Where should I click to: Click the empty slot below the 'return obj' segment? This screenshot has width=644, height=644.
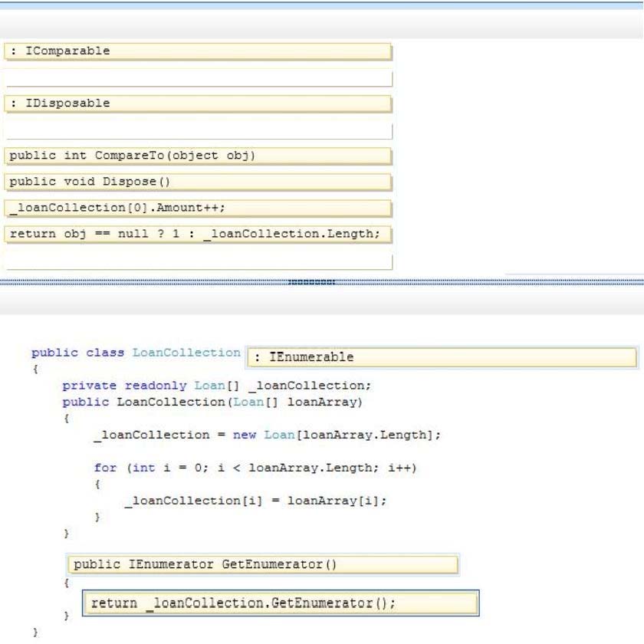click(198, 261)
